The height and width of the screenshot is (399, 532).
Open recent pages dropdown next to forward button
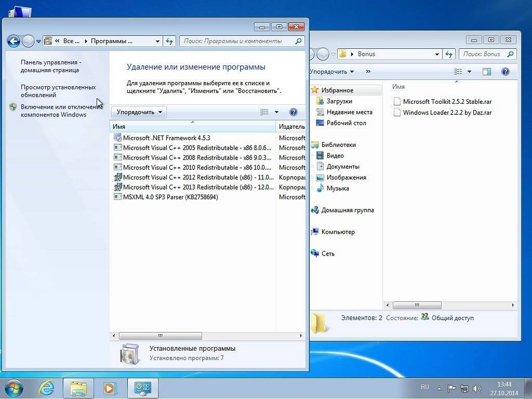tap(38, 42)
